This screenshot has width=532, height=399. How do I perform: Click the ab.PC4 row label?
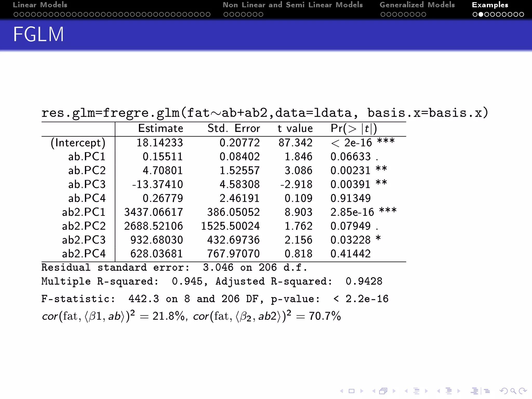pos(87,198)
